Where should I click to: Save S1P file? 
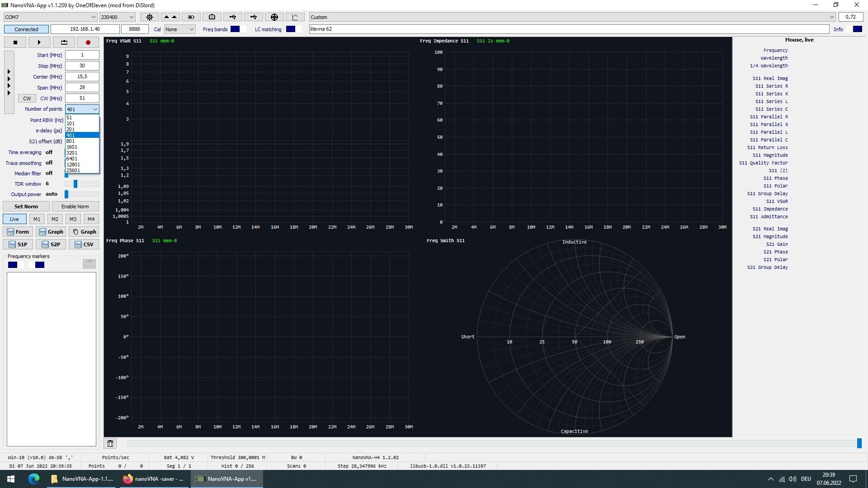point(18,244)
